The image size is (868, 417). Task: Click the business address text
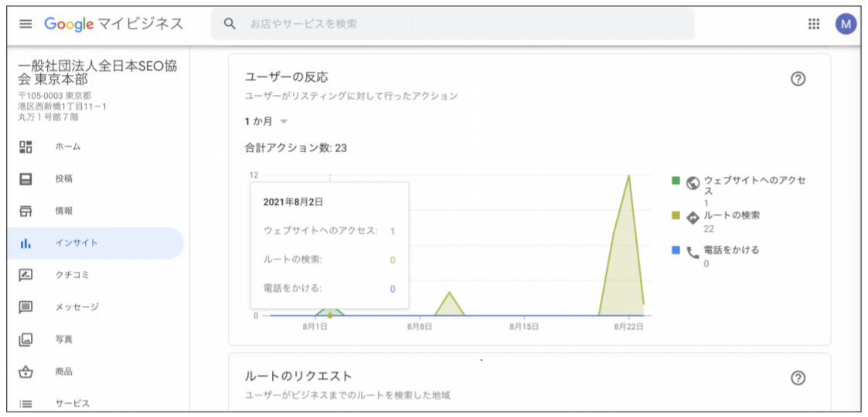pyautogui.click(x=62, y=107)
